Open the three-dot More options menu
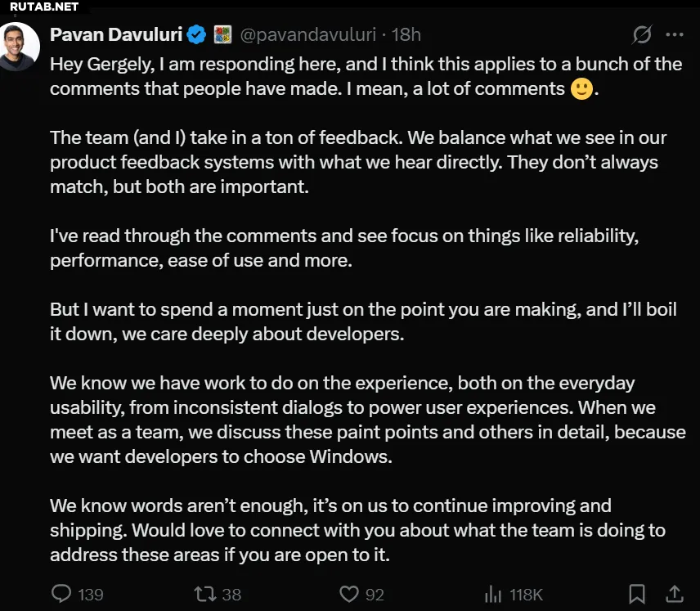The height and width of the screenshot is (611, 700). pos(675,34)
